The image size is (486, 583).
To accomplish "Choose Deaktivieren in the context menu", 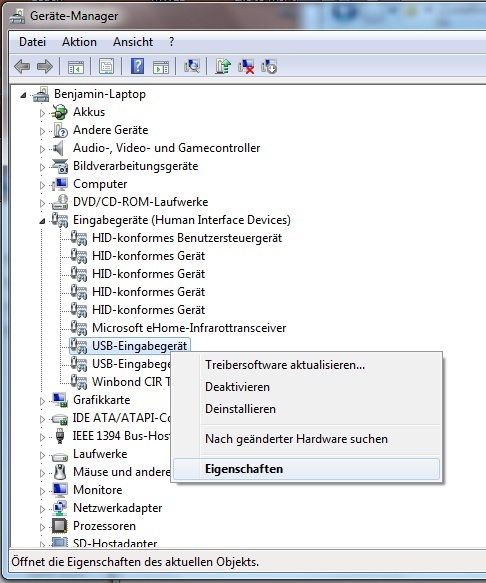I will coord(307,387).
